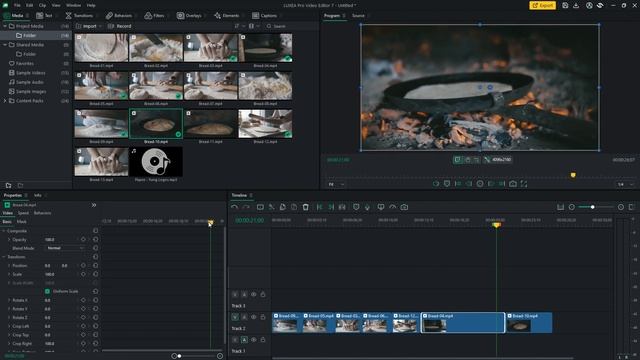Screen dimensions: 640x360
Task: Switch to the Transitions tab
Action: [79, 16]
